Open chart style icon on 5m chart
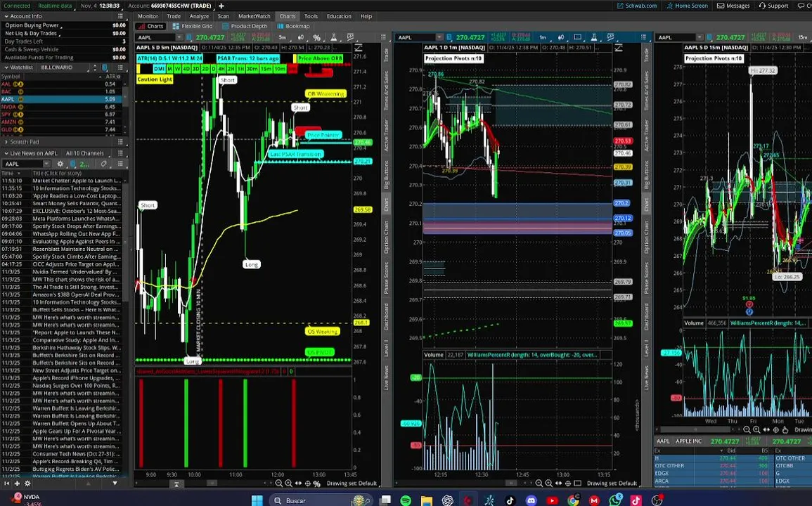 point(301,37)
